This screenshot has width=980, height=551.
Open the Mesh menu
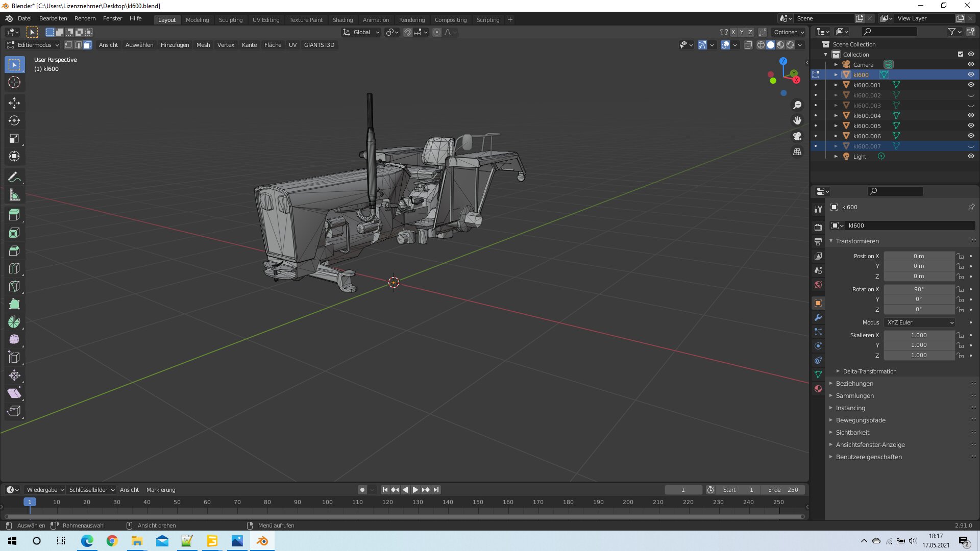coord(203,45)
